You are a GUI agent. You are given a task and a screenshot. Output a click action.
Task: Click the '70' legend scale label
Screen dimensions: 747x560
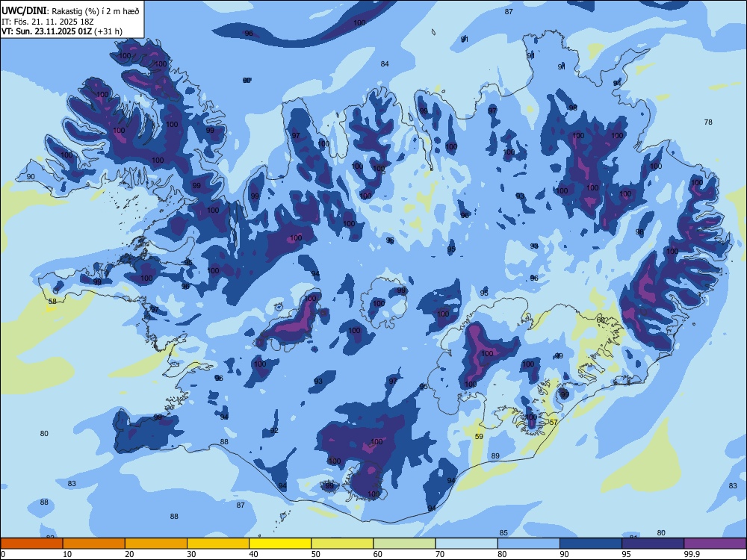(x=440, y=554)
